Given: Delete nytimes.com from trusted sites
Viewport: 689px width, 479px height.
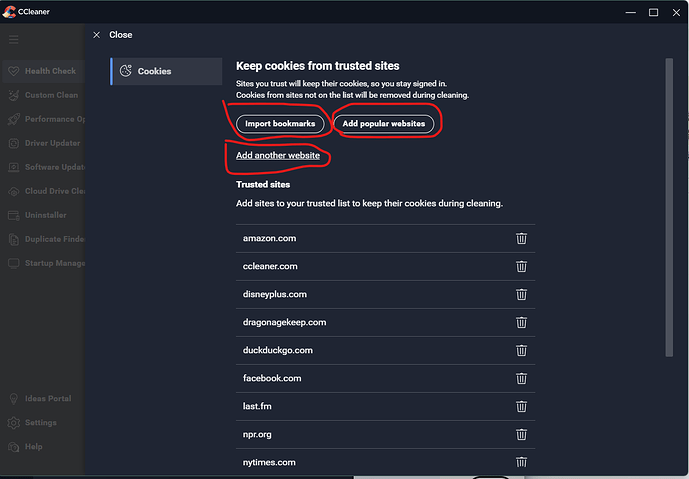Looking at the screenshot, I should (x=521, y=462).
